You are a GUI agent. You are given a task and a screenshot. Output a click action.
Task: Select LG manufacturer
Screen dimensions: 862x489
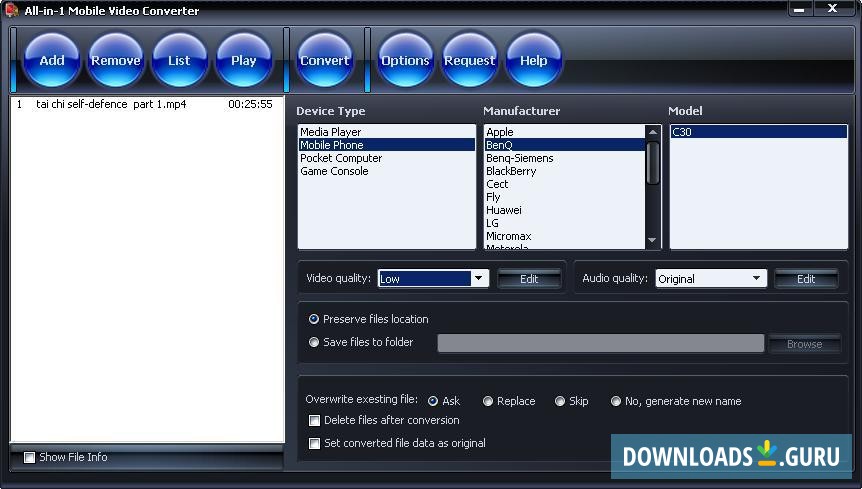click(x=565, y=223)
